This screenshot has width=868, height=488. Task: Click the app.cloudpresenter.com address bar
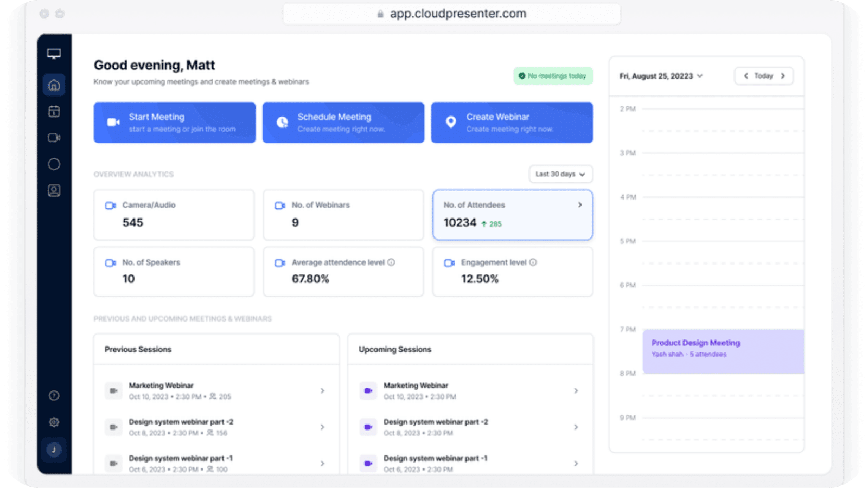451,14
